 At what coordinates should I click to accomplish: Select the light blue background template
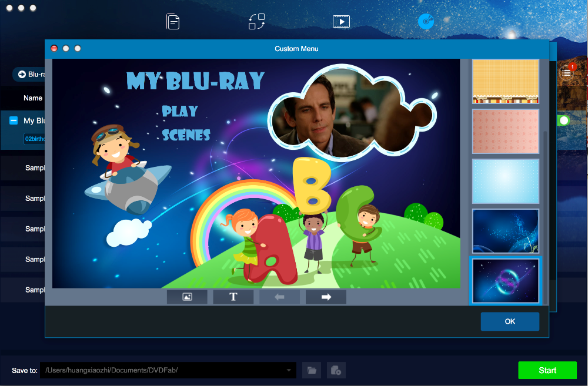pos(505,181)
